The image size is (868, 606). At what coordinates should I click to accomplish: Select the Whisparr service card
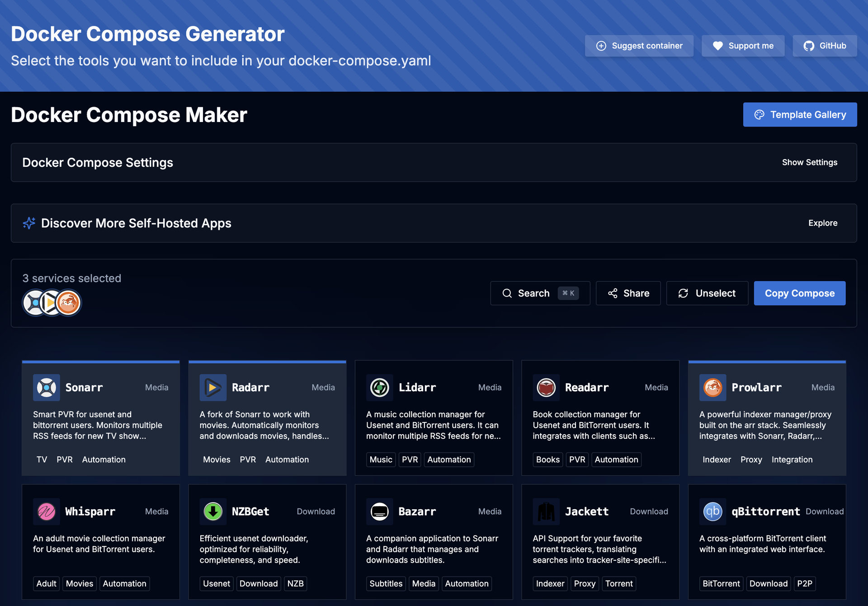(x=101, y=542)
